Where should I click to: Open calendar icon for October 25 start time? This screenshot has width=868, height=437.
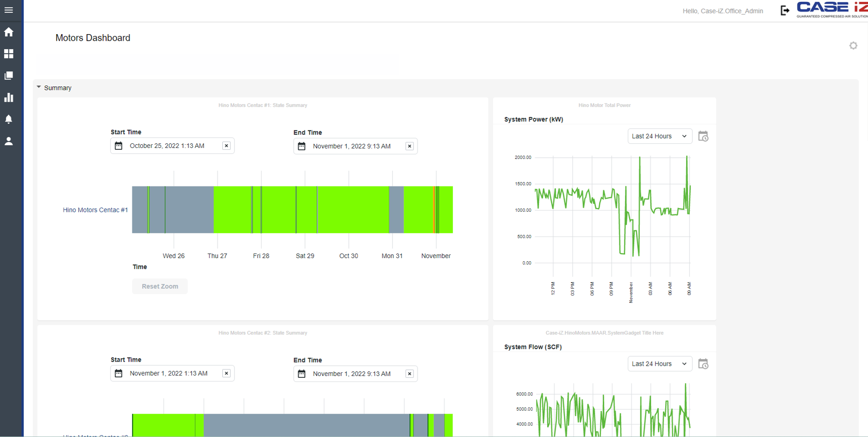[x=119, y=146]
